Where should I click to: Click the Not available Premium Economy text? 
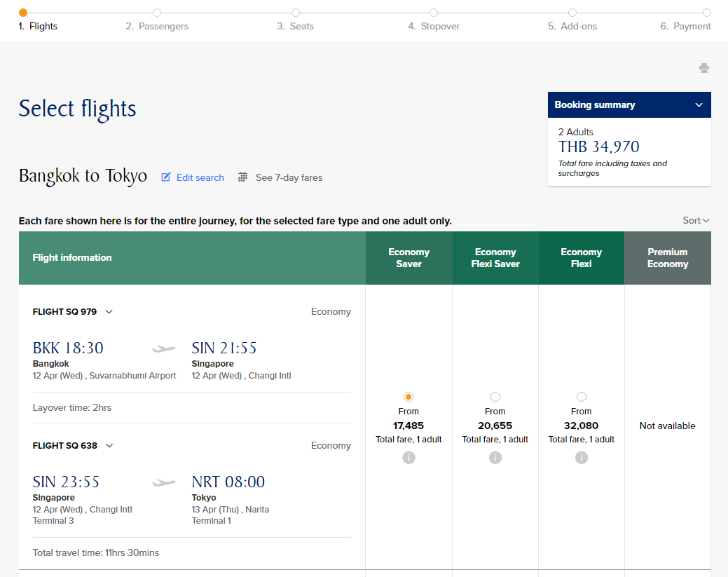668,426
